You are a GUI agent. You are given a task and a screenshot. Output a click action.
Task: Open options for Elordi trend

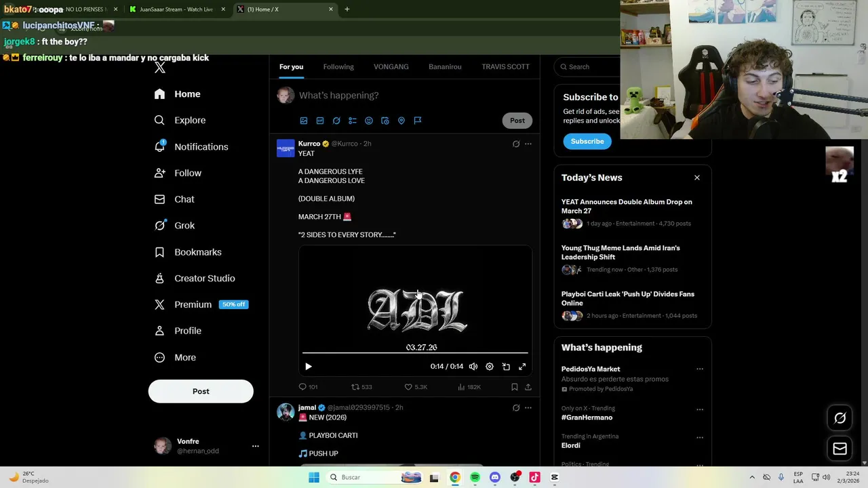click(x=700, y=437)
